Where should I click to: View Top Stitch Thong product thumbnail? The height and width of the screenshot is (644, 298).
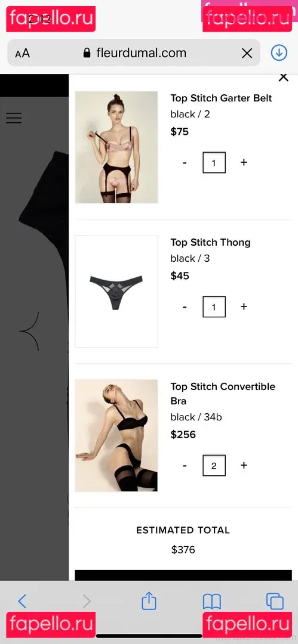[116, 291]
